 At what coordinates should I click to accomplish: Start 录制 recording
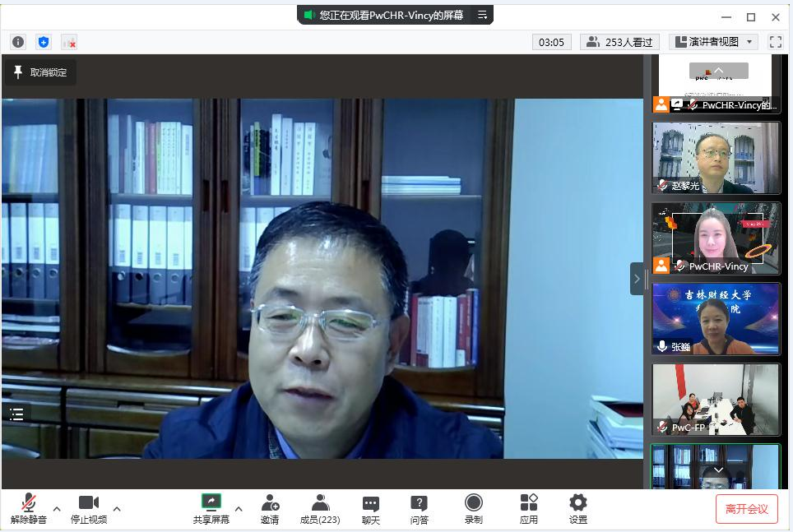pyautogui.click(x=473, y=508)
